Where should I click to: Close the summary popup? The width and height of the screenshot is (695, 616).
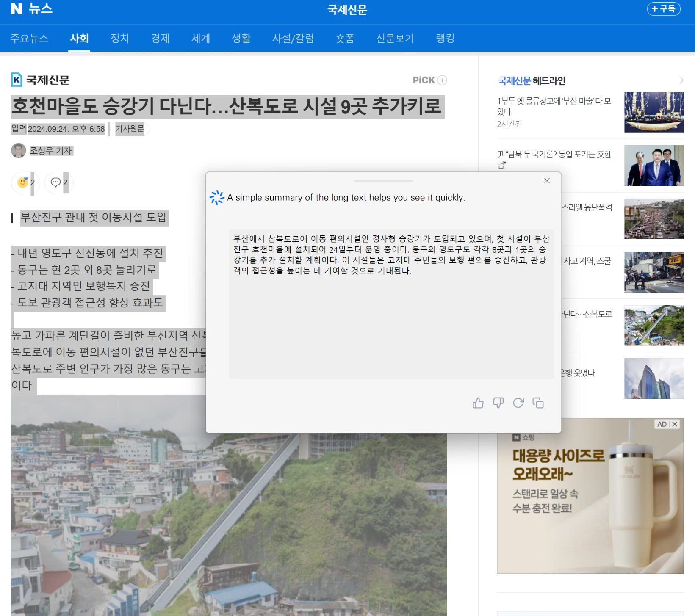click(x=547, y=181)
